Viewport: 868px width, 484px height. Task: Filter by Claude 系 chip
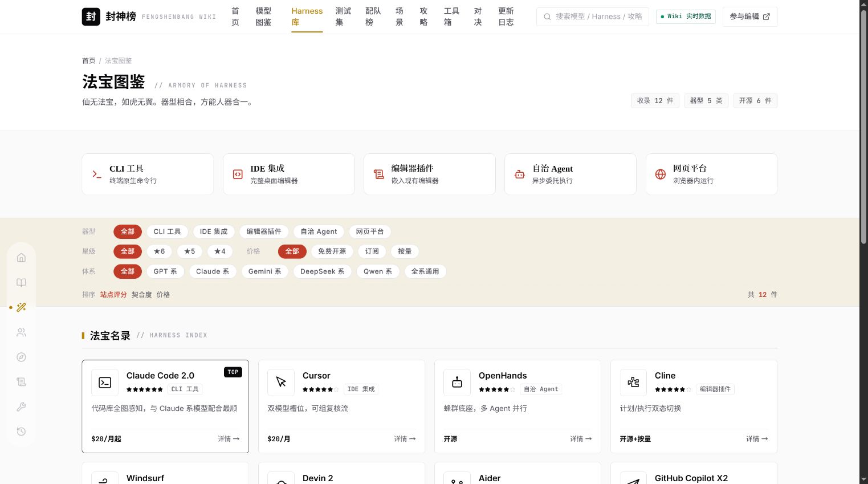pyautogui.click(x=213, y=271)
